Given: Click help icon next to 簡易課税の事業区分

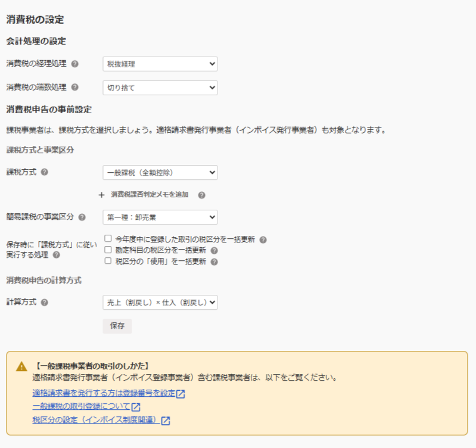Looking at the screenshot, I should click(82, 217).
